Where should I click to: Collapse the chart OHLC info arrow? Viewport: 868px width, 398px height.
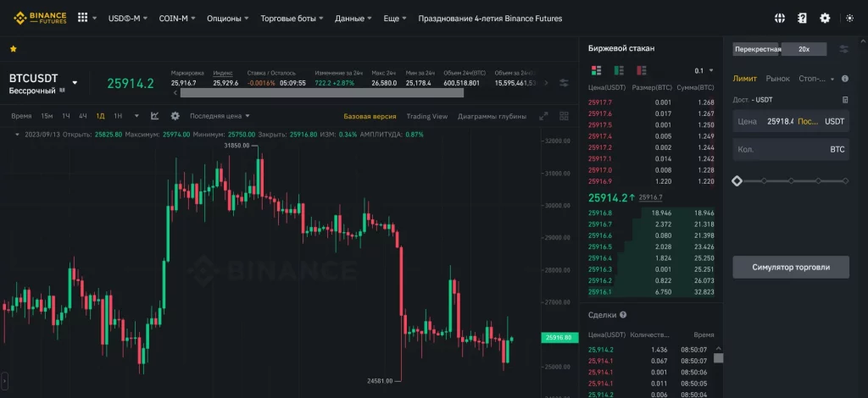pyautogui.click(x=17, y=135)
